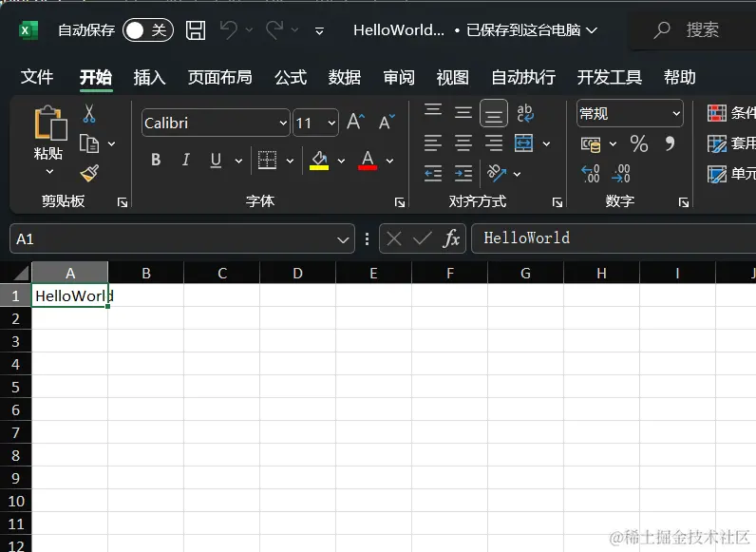Image resolution: width=756 pixels, height=552 pixels.
Task: Expand the saved location dropdown
Action: point(592,30)
